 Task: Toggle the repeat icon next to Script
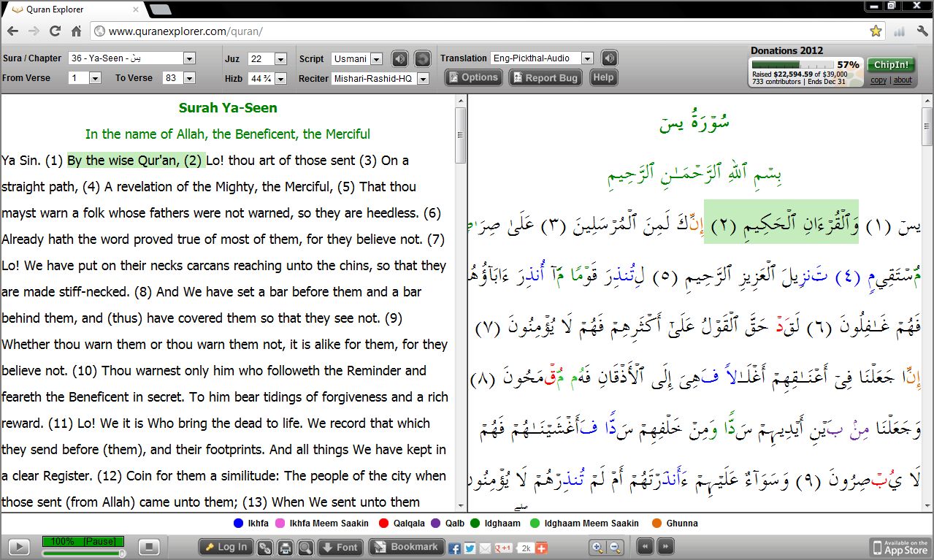coord(422,58)
